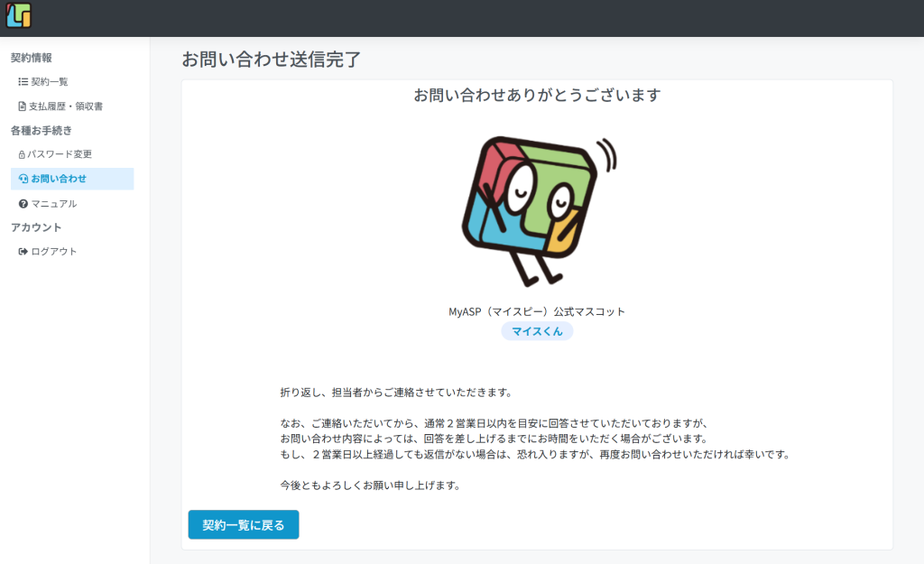This screenshot has width=924, height=564.
Task: Click the お問い合わせ送信完了 page heading
Action: point(271,60)
